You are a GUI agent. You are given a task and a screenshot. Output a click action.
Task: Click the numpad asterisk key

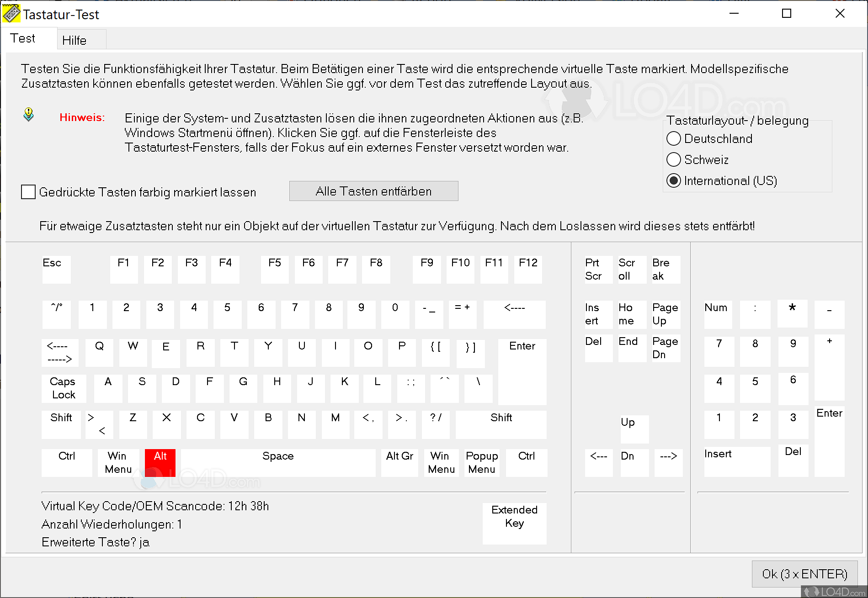point(793,313)
